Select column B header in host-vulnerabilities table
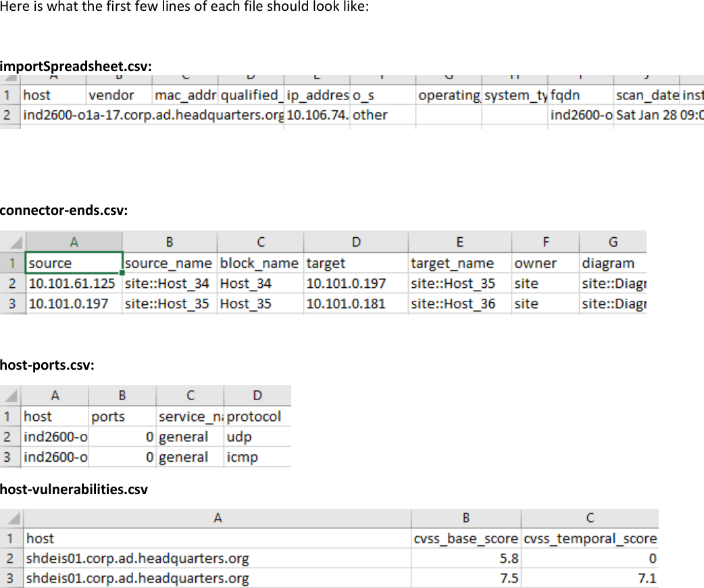The height and width of the screenshot is (588, 704). click(x=466, y=518)
